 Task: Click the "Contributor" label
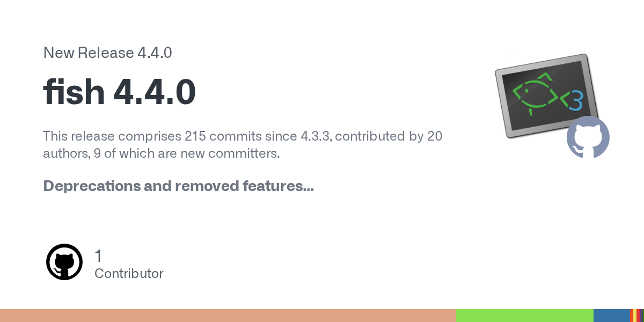(x=129, y=274)
